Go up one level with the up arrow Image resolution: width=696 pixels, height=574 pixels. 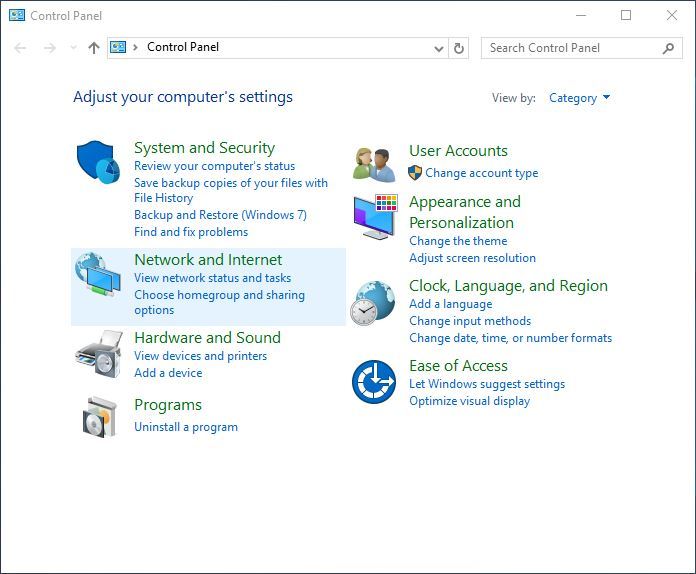(94, 48)
